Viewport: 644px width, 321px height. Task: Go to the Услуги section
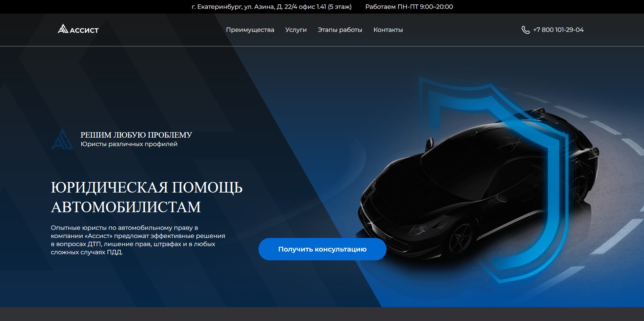coord(296,30)
